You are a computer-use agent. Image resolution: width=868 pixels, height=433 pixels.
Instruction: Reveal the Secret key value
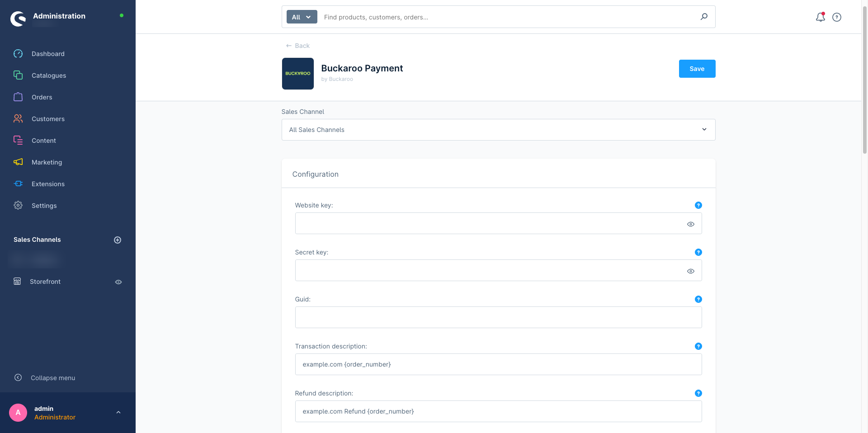click(x=691, y=271)
